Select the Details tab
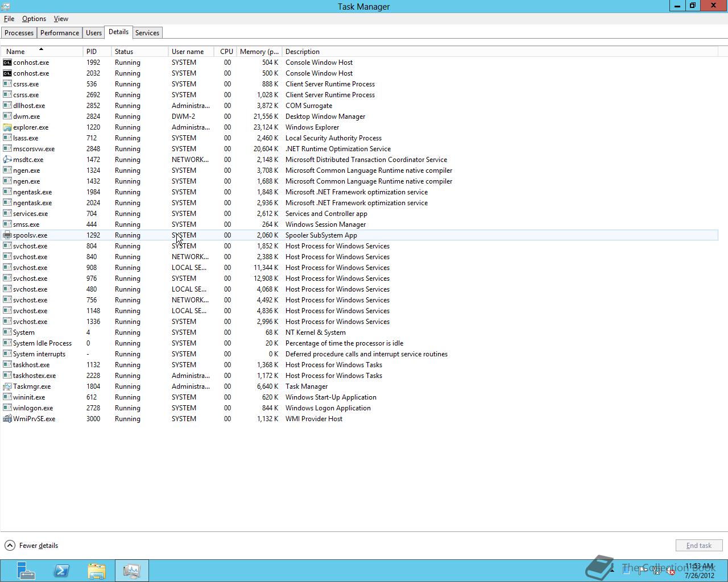This screenshot has width=728, height=582. point(119,32)
